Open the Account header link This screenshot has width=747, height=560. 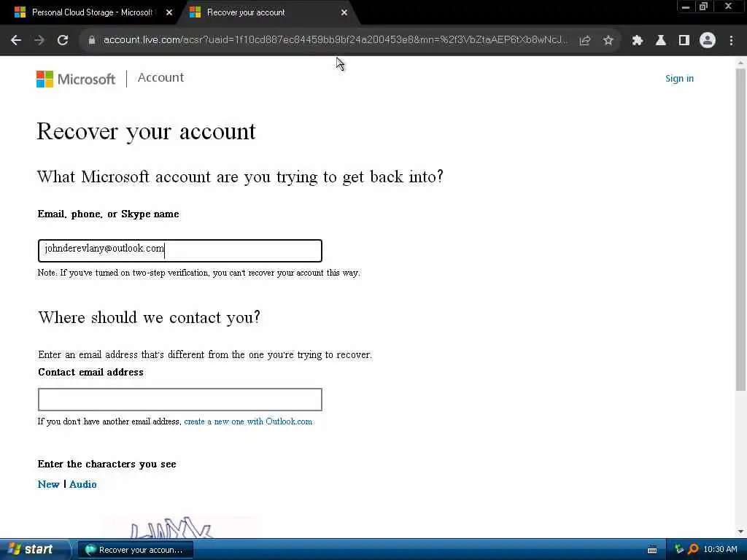160,77
